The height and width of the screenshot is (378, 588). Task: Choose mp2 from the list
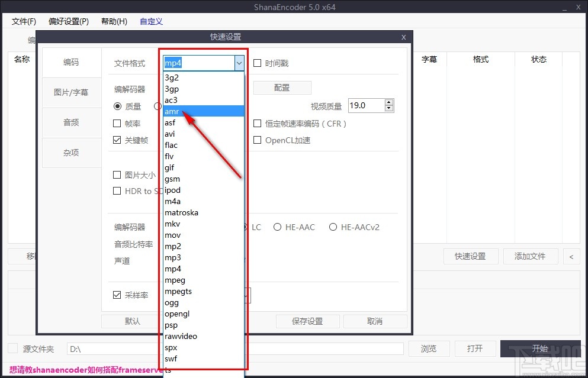click(x=204, y=246)
